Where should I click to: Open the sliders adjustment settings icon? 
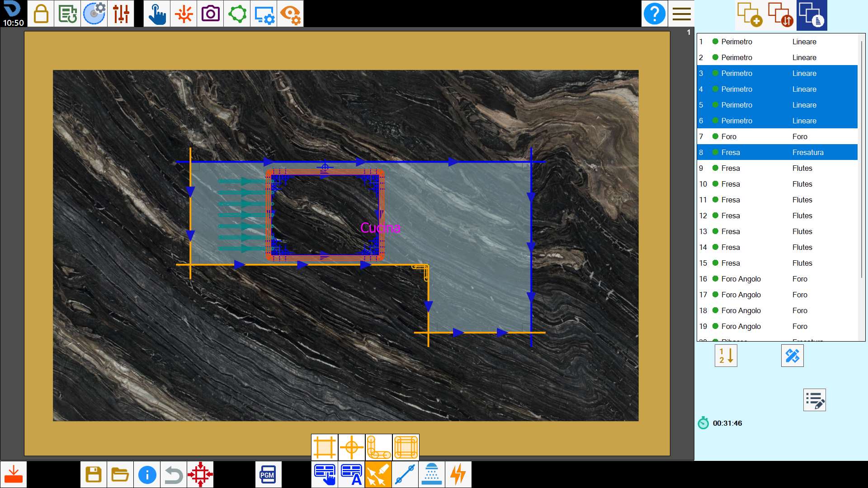[x=121, y=14]
